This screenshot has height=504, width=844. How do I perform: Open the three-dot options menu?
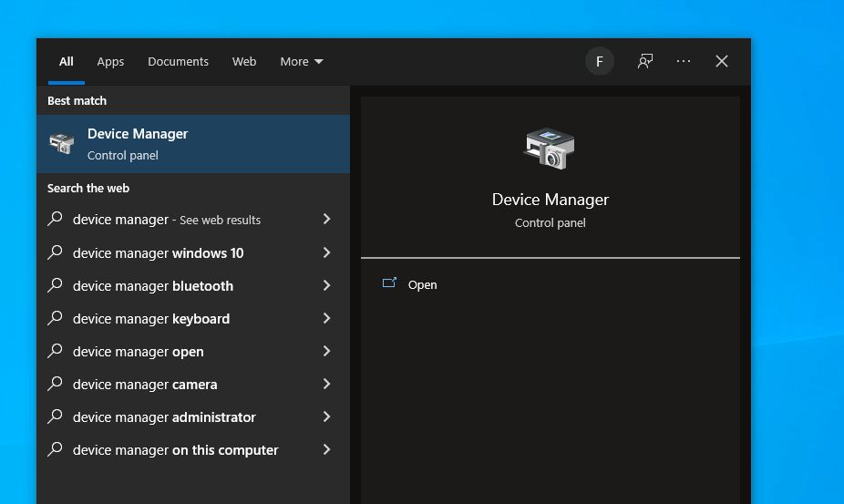click(x=684, y=61)
